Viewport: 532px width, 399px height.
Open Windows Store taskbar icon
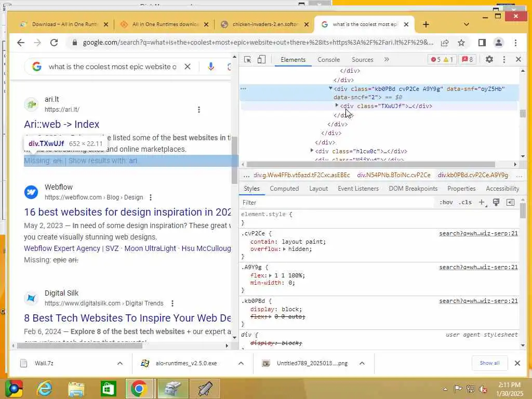[108, 389]
